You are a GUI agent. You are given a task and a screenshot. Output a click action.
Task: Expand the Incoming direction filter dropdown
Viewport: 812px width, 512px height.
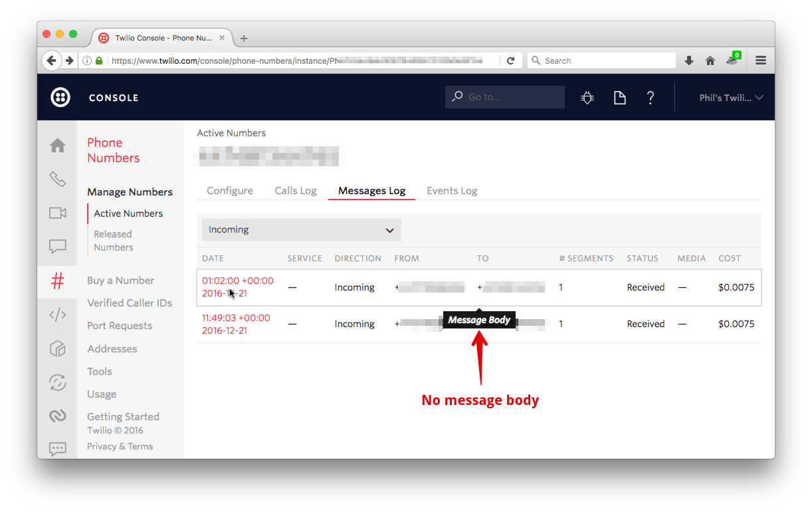[302, 230]
